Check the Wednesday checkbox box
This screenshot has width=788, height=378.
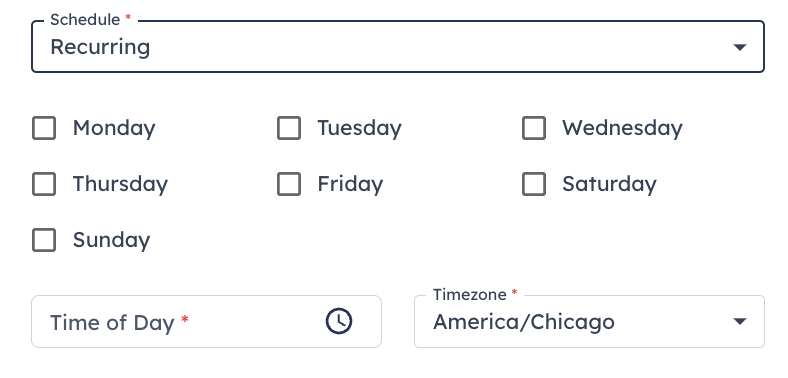click(x=534, y=128)
